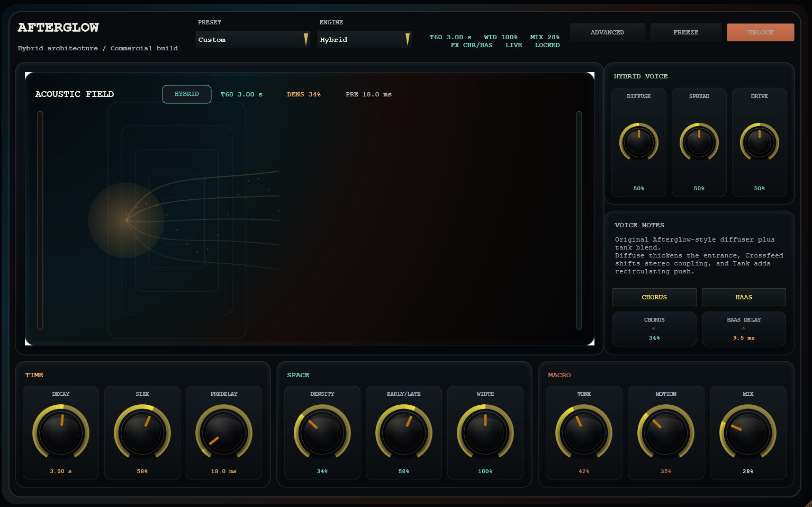Select the DECAY knob in the Time section
Image resolution: width=812 pixels, height=507 pixels.
(x=61, y=432)
